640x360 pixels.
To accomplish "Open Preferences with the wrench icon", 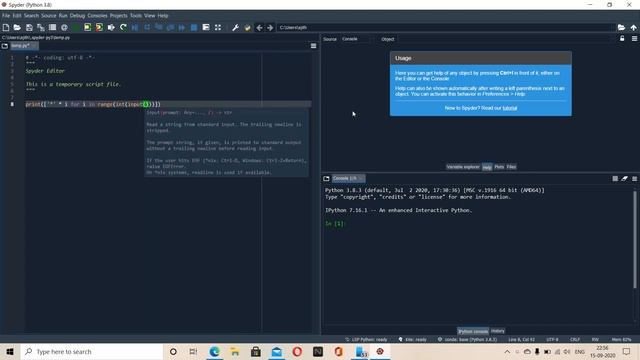I will point(236,27).
